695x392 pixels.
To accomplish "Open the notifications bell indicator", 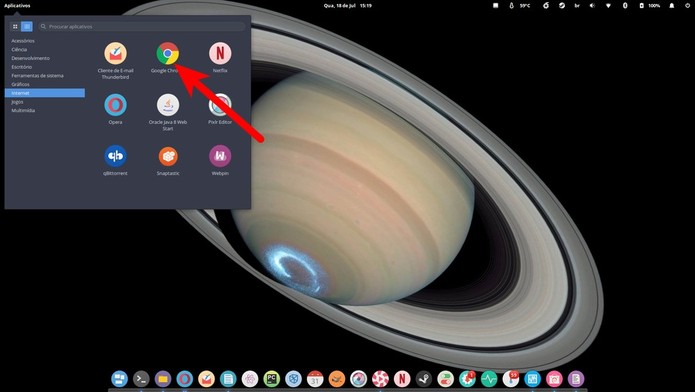I will [672, 6].
